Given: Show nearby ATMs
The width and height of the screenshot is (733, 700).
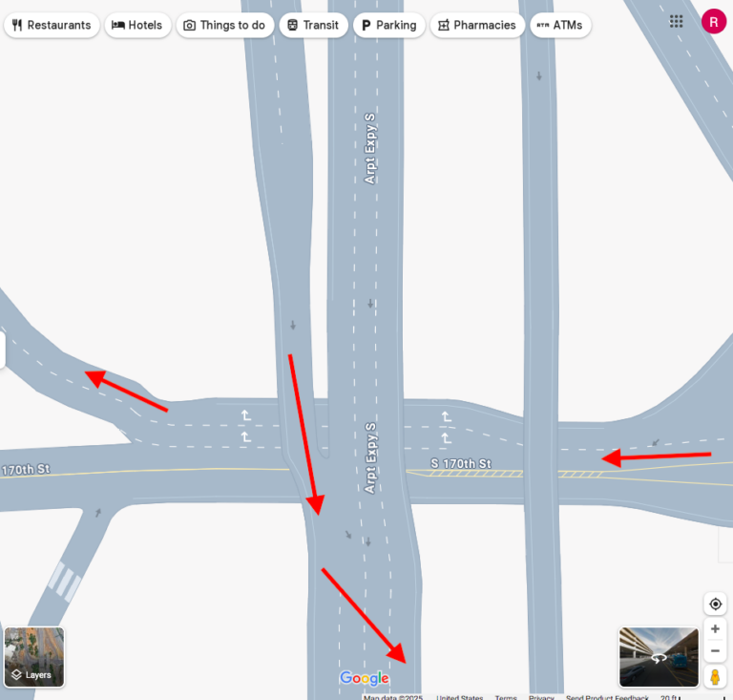Looking at the screenshot, I should pyautogui.click(x=560, y=25).
